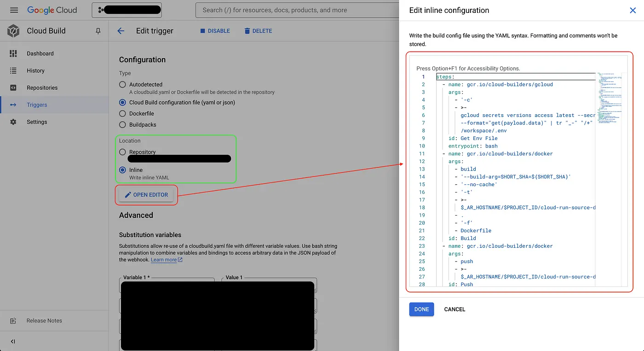This screenshot has height=351, width=644.
Task: Click '- build' on line 13
Action: tap(465, 169)
